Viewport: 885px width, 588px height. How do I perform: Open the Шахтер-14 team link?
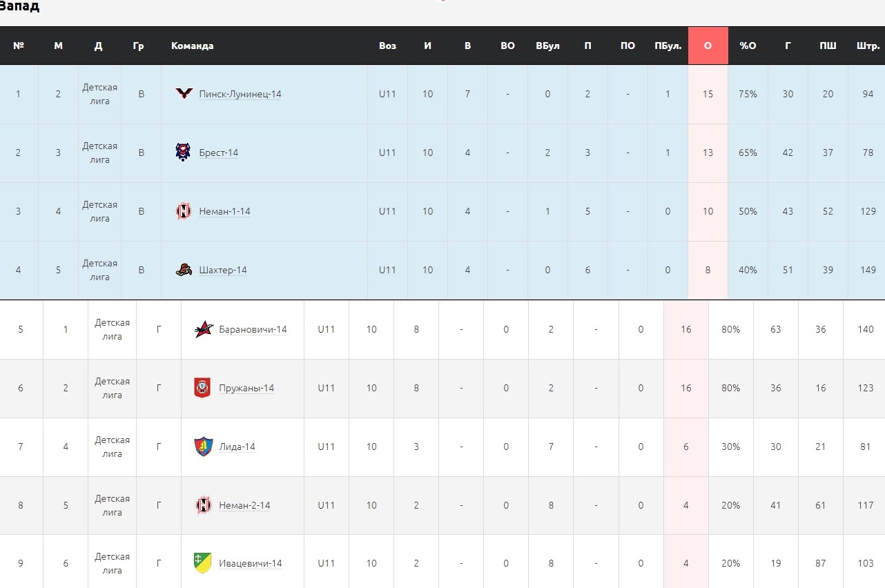click(223, 271)
